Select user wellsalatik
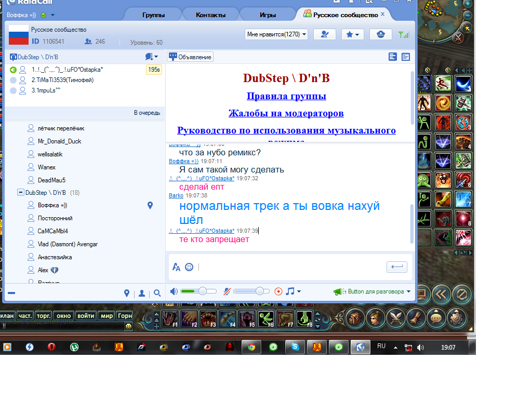This screenshot has height=399, width=532. (50, 154)
